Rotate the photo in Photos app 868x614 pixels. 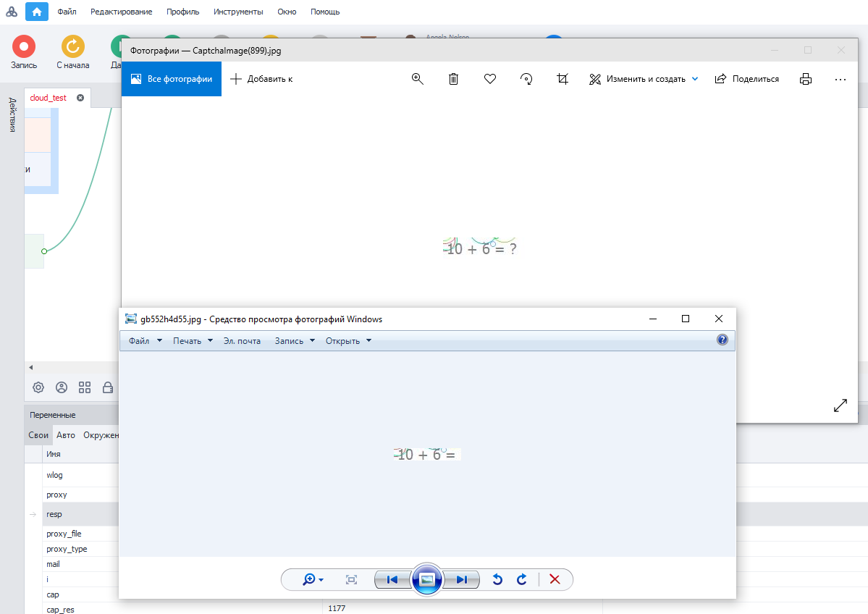[526, 79]
